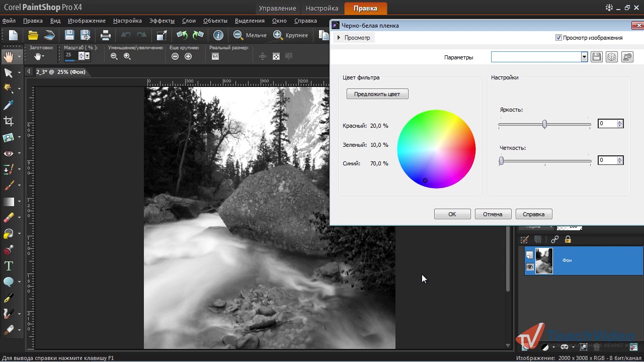Select the Pan hand tool

[x=8, y=56]
